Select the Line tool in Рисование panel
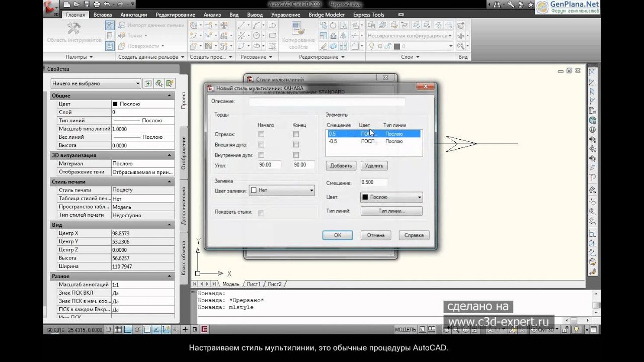 pyautogui.click(x=242, y=25)
